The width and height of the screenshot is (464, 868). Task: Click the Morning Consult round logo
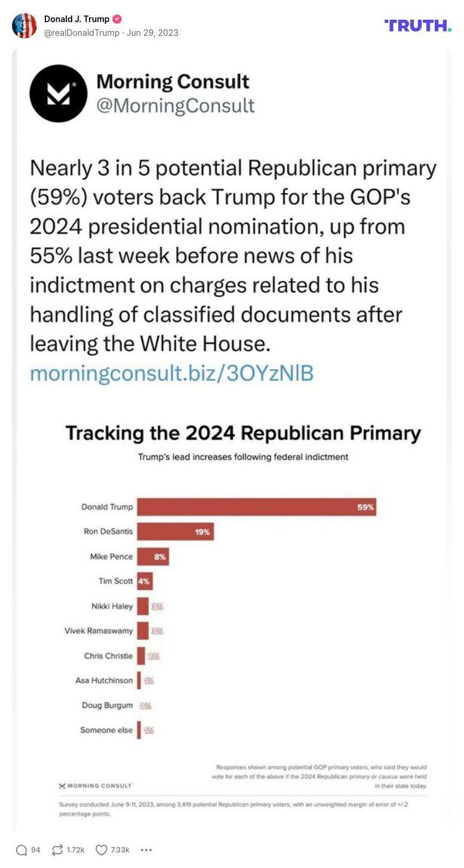tap(59, 94)
